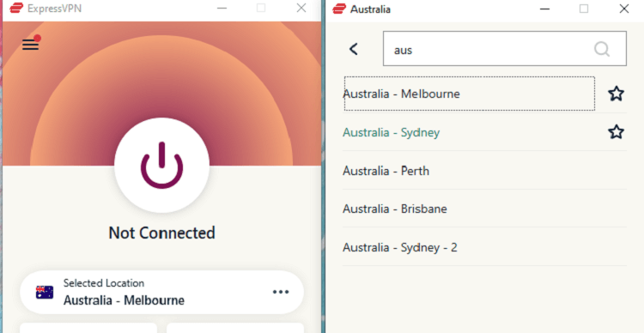Minimize the Australia location window

point(544,9)
